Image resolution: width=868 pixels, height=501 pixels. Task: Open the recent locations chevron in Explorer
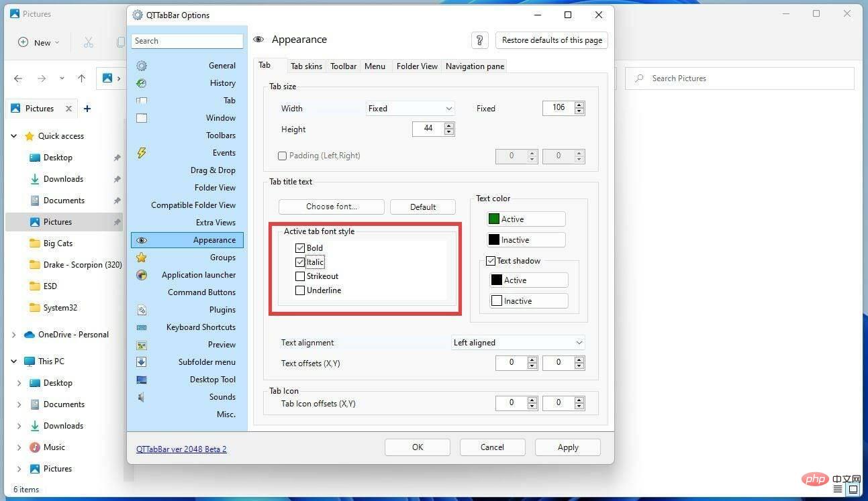[62, 78]
